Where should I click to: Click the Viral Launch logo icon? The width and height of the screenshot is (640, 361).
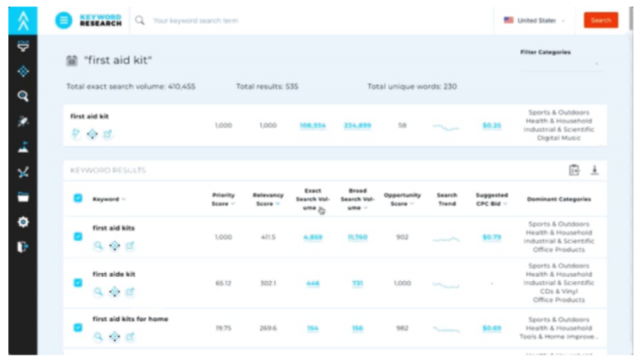click(x=23, y=20)
